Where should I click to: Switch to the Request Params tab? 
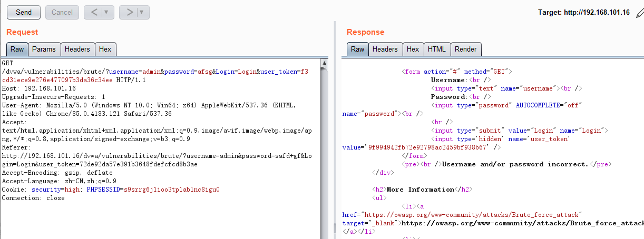44,49
